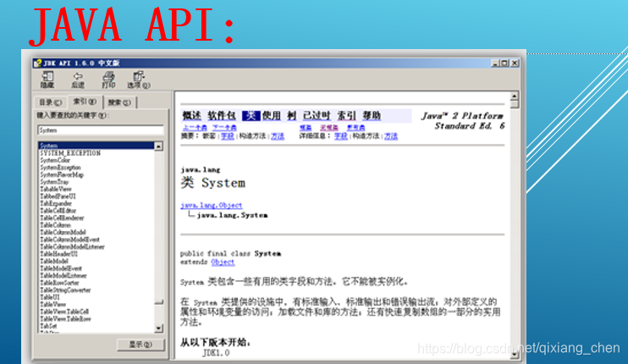Screen dimensions: 628x364
Task: Open the 软件包 (Package) navigation link
Action: [x=222, y=116]
